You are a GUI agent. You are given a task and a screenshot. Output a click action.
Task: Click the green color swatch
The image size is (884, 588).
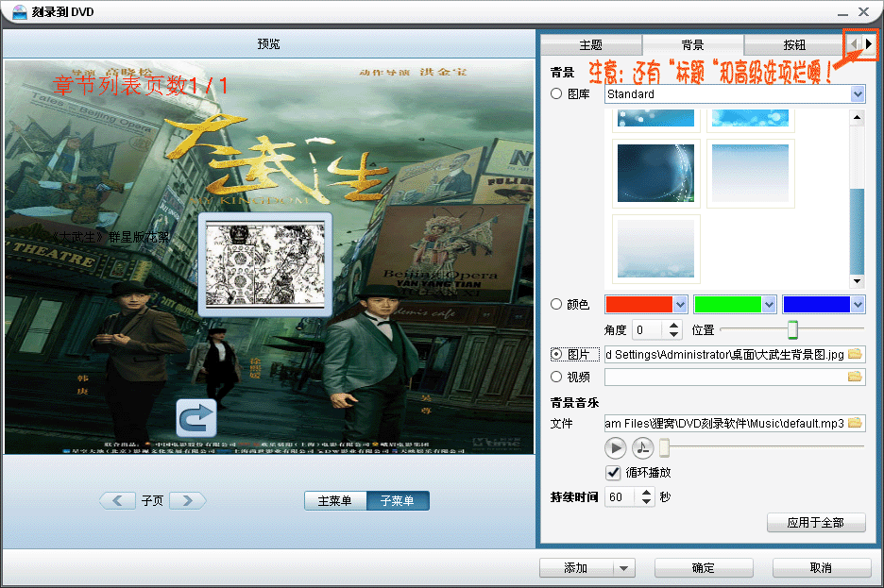(x=728, y=305)
